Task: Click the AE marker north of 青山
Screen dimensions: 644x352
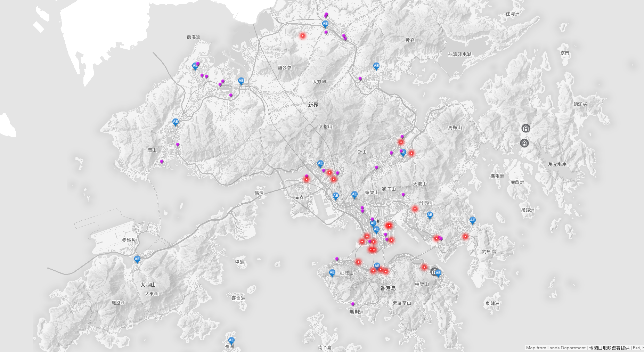Action: (x=176, y=122)
